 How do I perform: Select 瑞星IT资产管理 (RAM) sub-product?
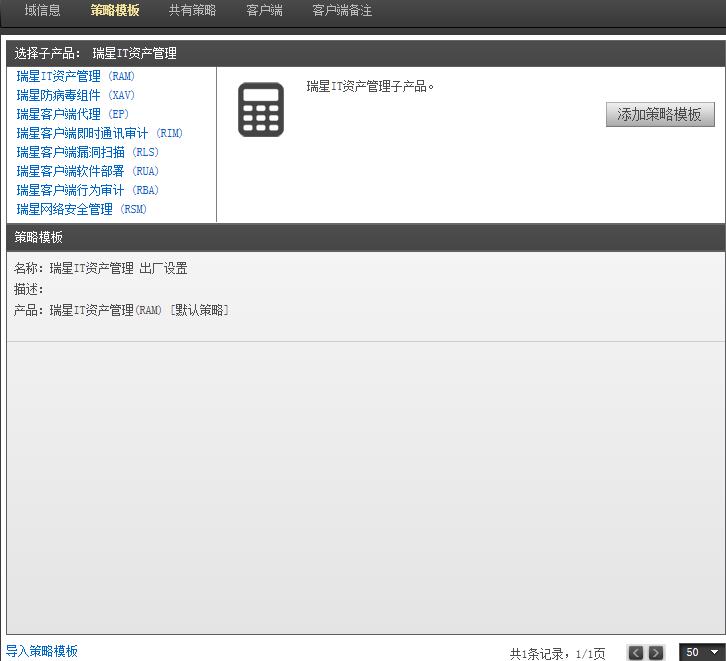75,76
